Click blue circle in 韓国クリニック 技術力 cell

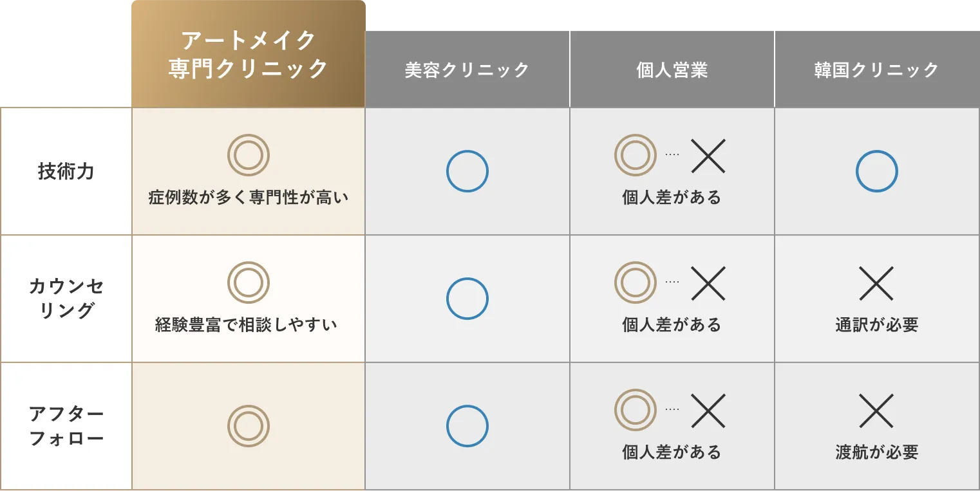[877, 171]
